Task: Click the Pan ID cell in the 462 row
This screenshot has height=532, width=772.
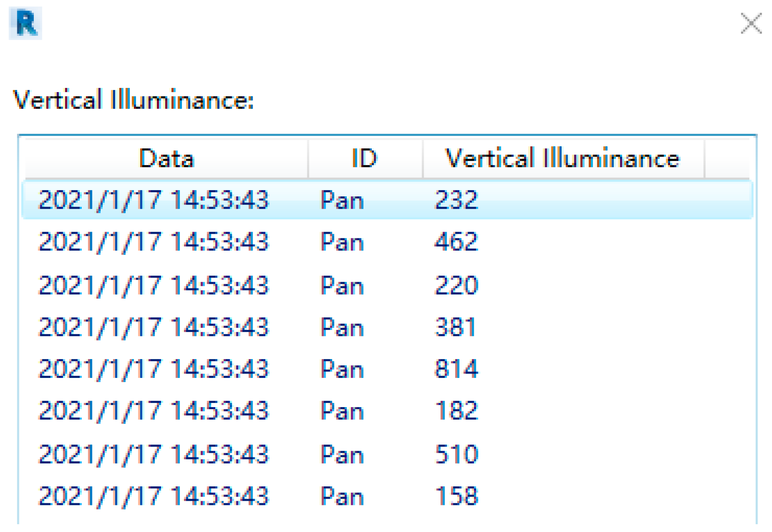Action: click(x=342, y=242)
